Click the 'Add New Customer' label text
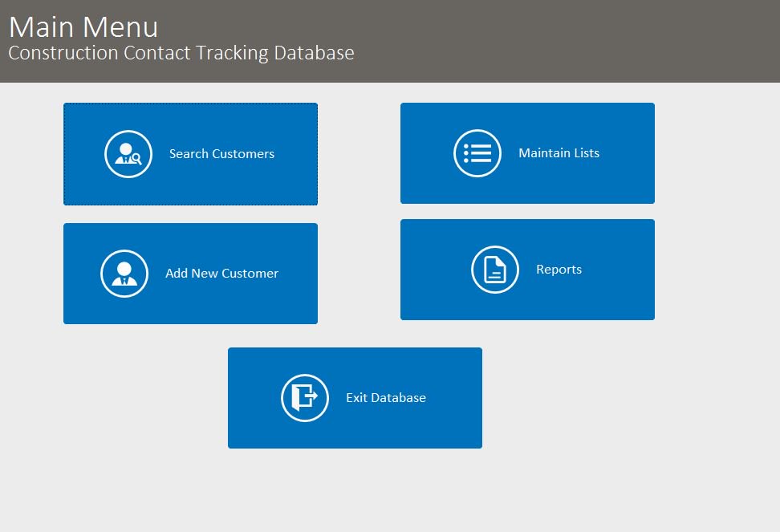 point(222,273)
